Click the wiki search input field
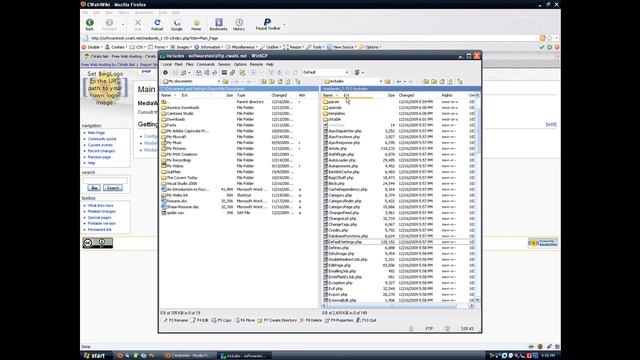Screen dimensions: 640x360 (x=105, y=180)
